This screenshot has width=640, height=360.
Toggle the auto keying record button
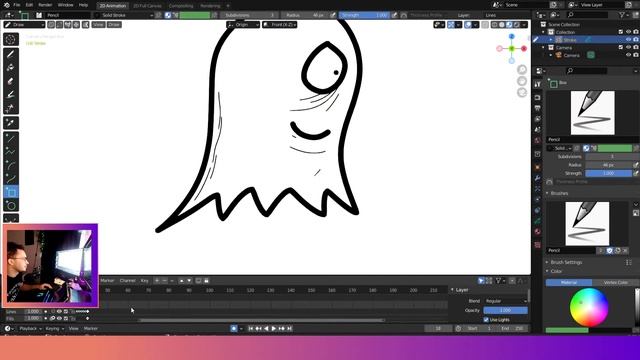(233, 329)
